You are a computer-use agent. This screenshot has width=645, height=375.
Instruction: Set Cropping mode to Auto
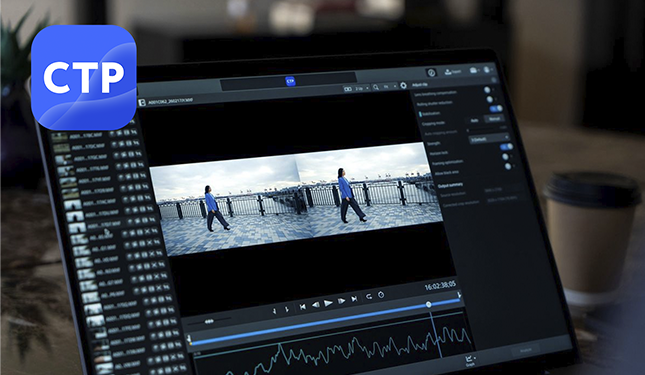475,120
